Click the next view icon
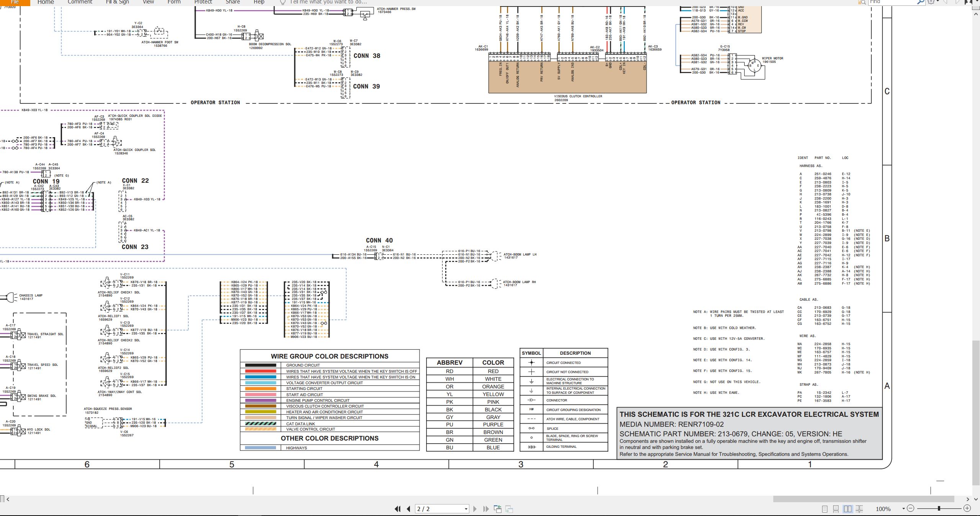The image size is (980, 516). coord(509,509)
